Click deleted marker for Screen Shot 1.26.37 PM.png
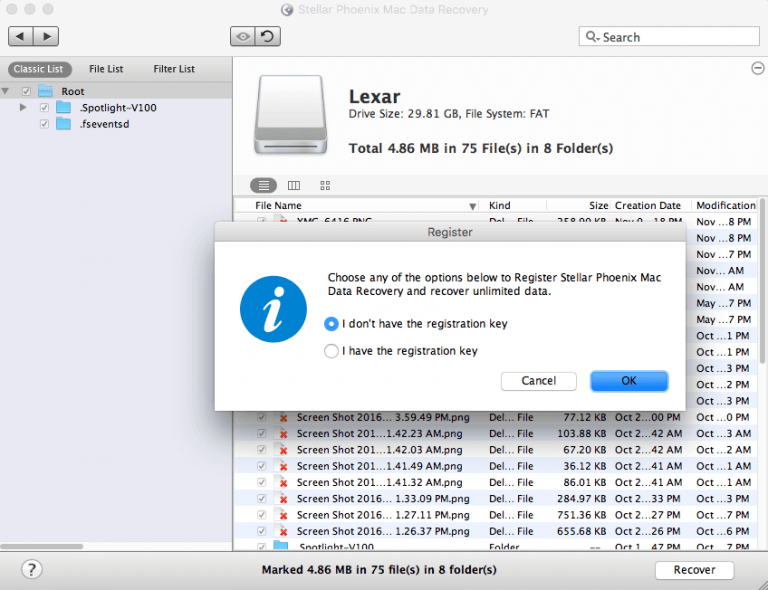This screenshot has height=590, width=768. coord(283,532)
